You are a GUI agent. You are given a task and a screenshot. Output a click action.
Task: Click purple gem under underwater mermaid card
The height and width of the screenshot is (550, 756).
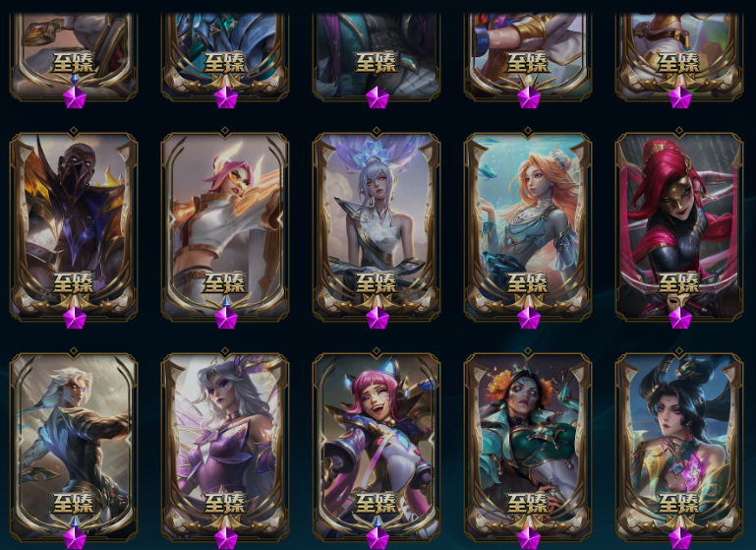[529, 318]
